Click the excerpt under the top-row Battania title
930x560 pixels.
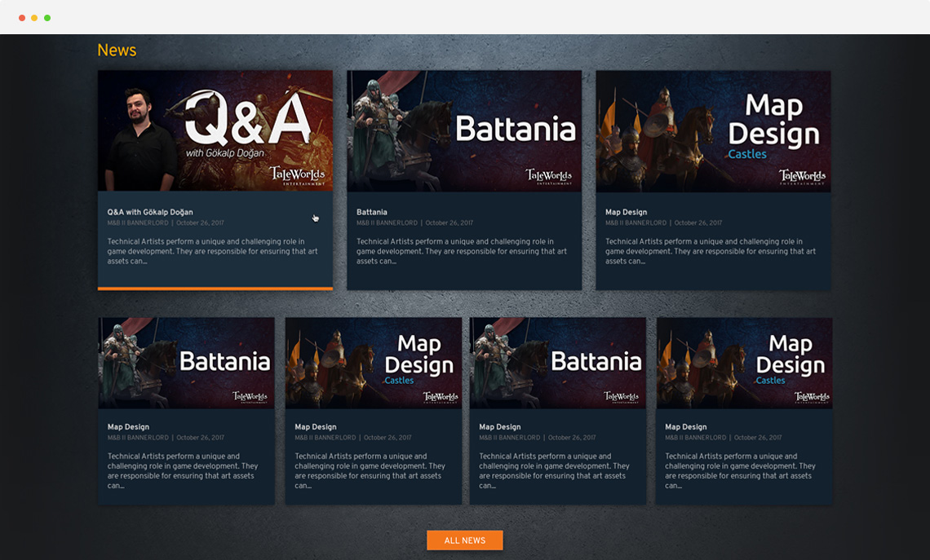462,251
